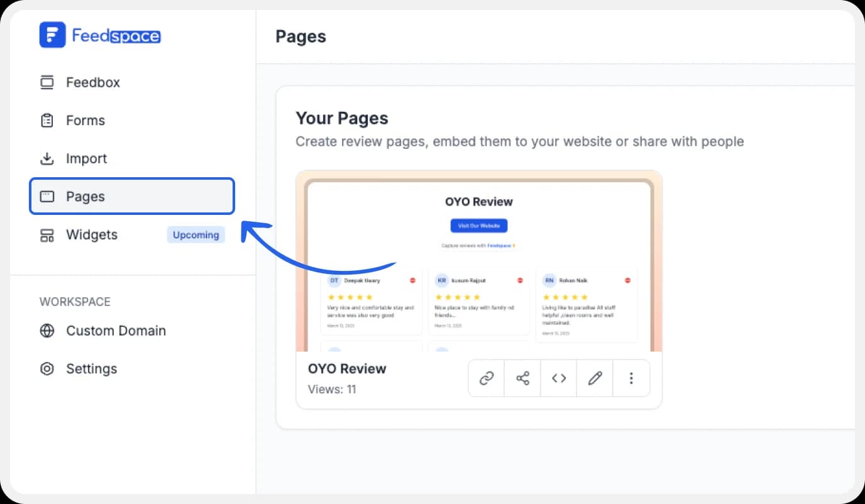Viewport: 865px width, 504px height.
Task: Click the share icon for OYO Review
Action: click(522, 378)
